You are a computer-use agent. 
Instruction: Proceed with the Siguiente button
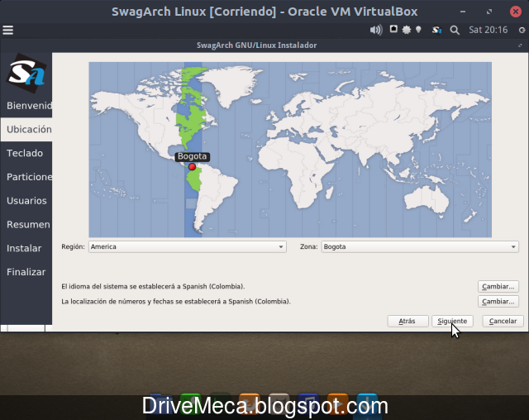pyautogui.click(x=452, y=321)
